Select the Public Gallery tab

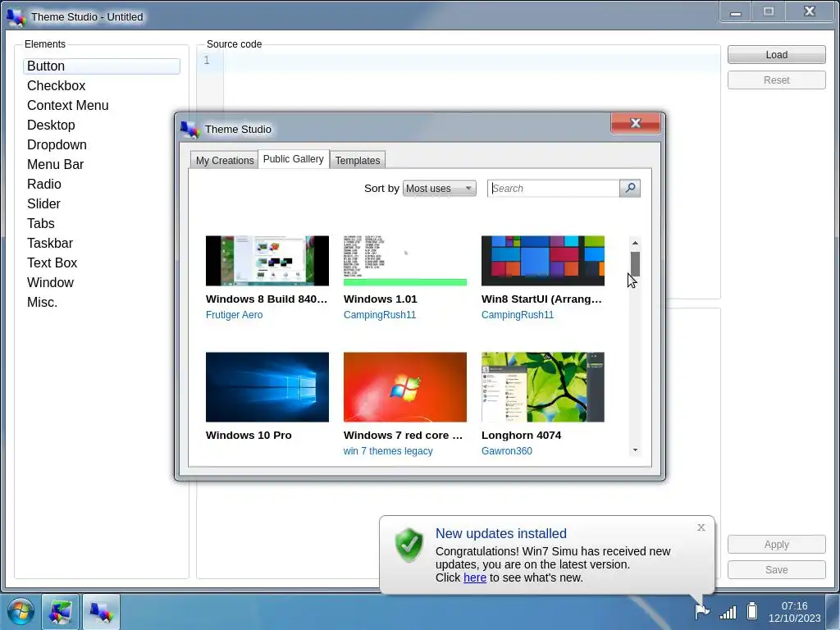coord(294,159)
